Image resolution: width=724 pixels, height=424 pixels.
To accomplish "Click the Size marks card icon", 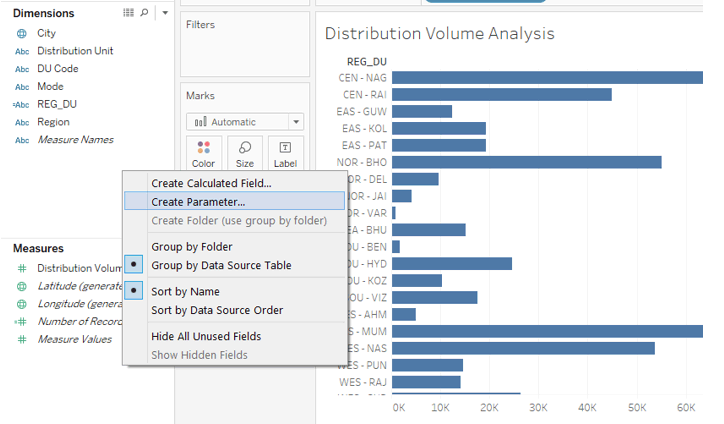I will (245, 153).
